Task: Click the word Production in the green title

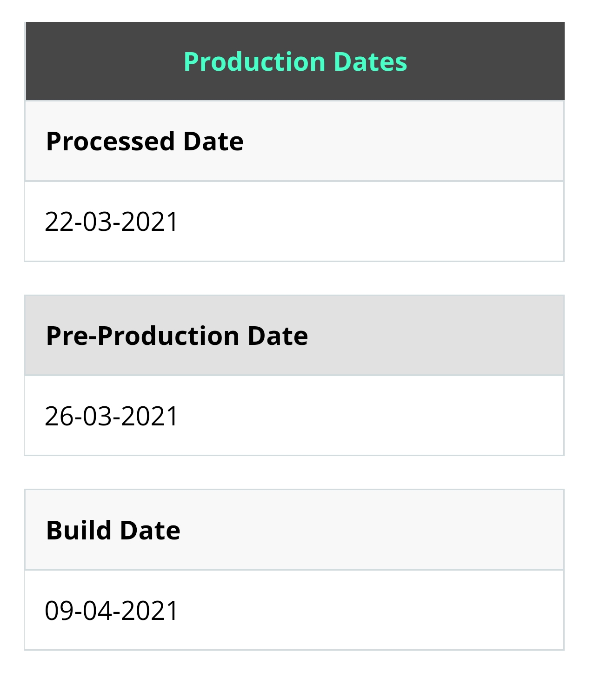Action: pyautogui.click(x=254, y=61)
